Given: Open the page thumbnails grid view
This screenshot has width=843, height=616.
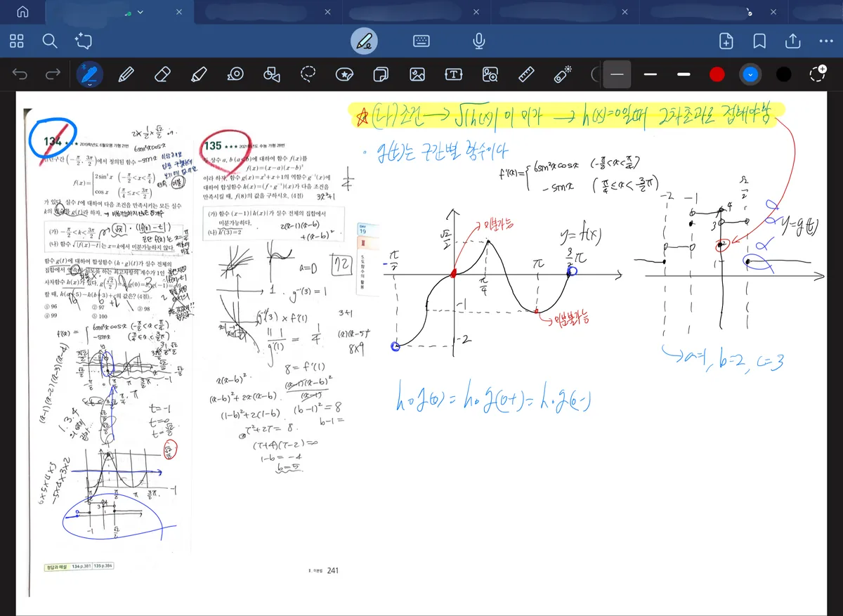Looking at the screenshot, I should pyautogui.click(x=17, y=41).
